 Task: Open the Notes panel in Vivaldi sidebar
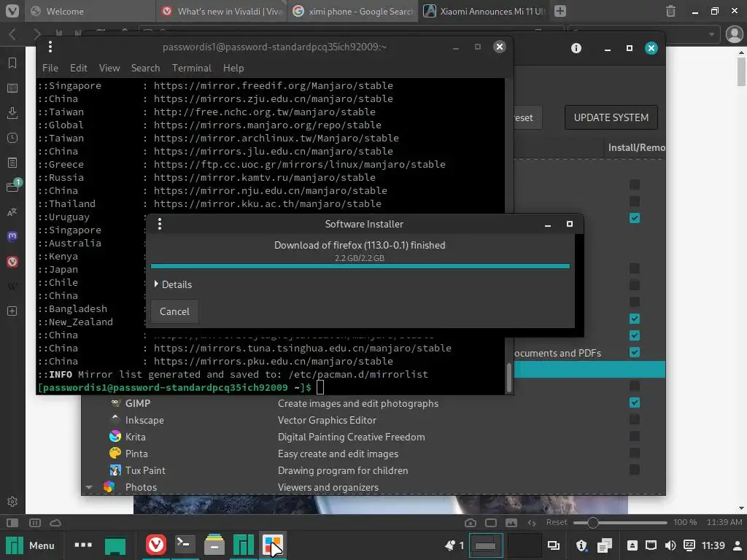click(12, 163)
